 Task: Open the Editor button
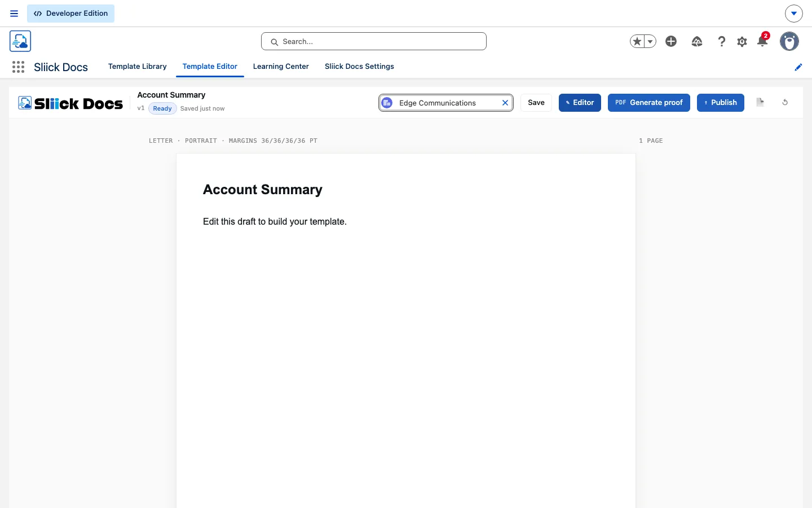point(580,103)
